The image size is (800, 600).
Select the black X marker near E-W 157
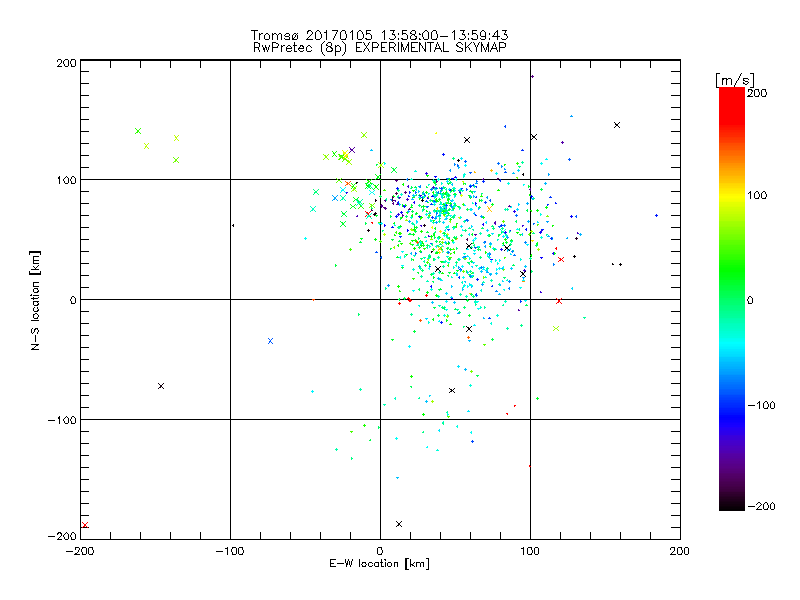click(617, 125)
